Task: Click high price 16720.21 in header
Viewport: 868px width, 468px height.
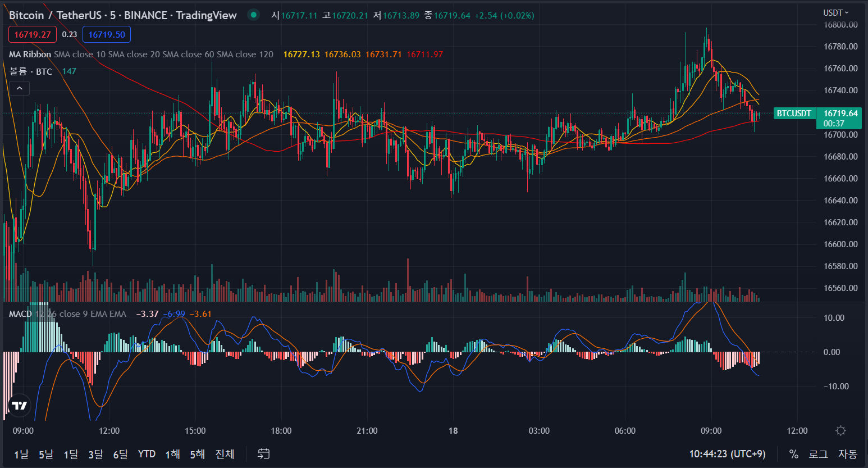Action: click(x=350, y=15)
